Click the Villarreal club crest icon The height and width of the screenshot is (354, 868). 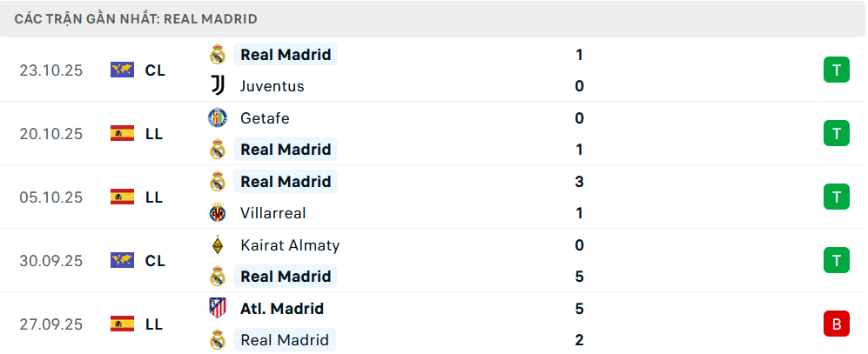click(x=218, y=213)
